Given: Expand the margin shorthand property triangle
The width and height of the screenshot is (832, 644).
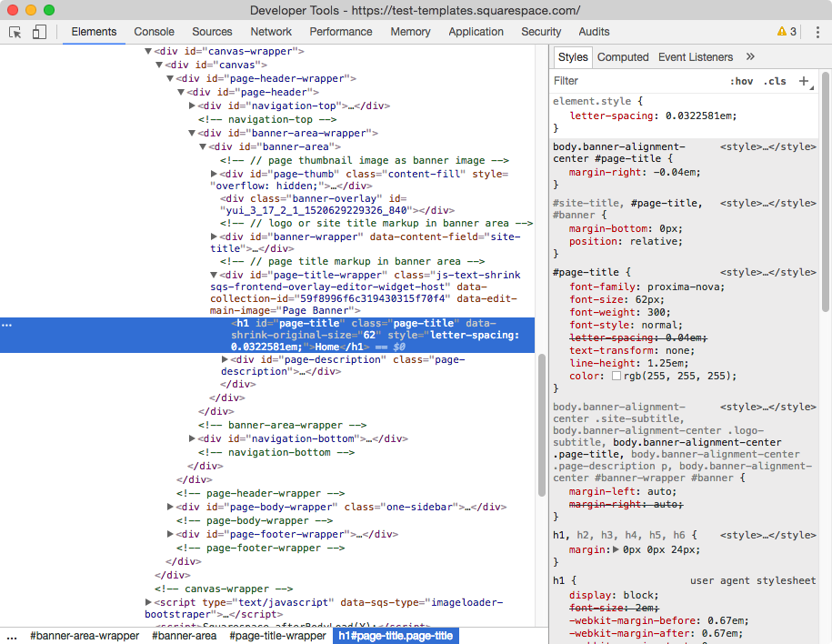Looking at the screenshot, I should [616, 550].
